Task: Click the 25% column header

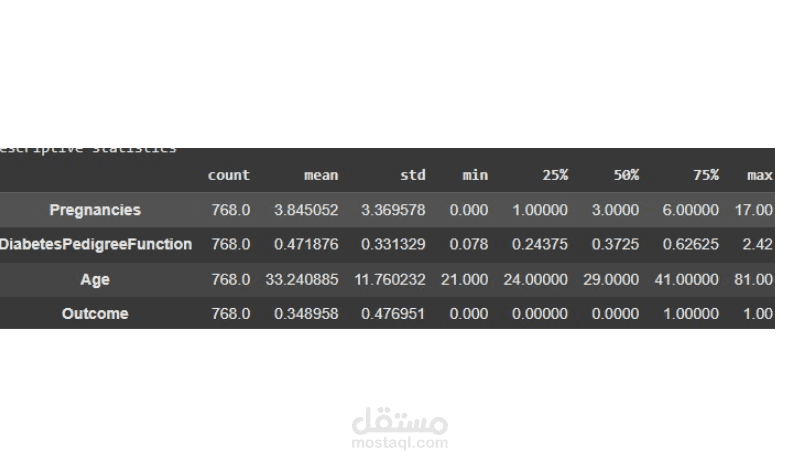Action: 555,175
